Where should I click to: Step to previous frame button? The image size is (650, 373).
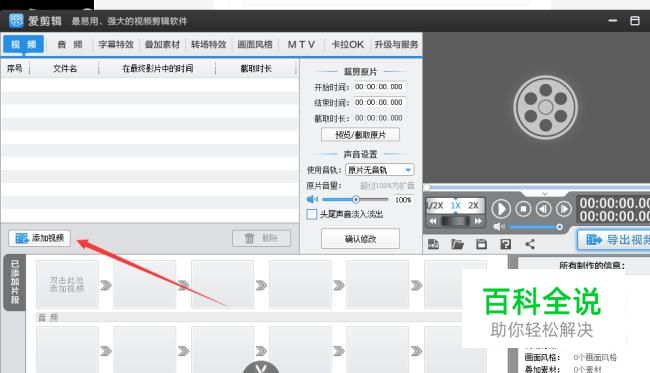tap(543, 209)
